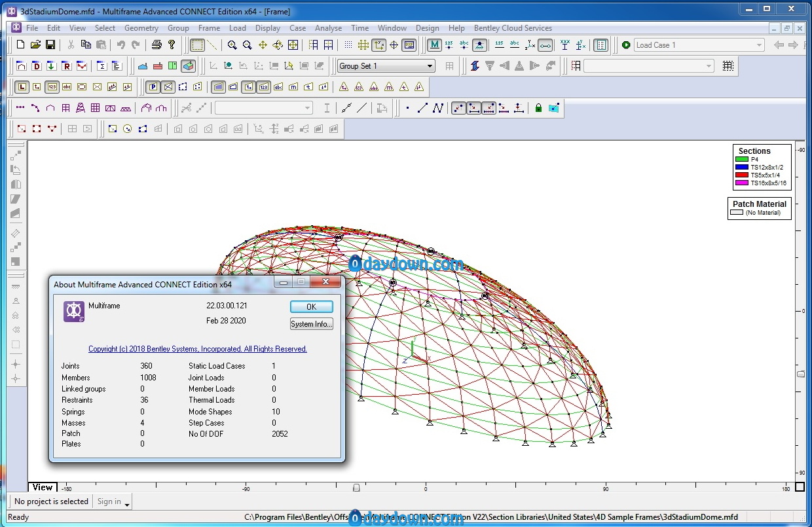Click the view corner box at bottom right
This screenshot has width=812, height=527.
point(800,487)
